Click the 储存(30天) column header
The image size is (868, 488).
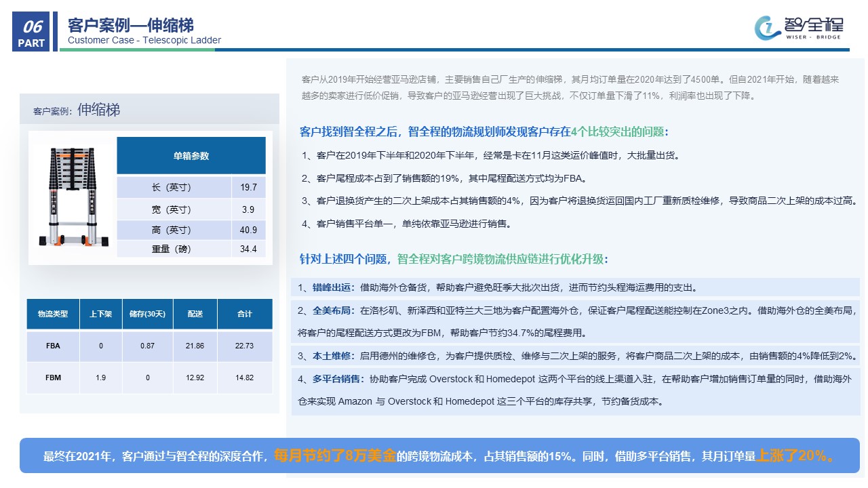coord(148,314)
